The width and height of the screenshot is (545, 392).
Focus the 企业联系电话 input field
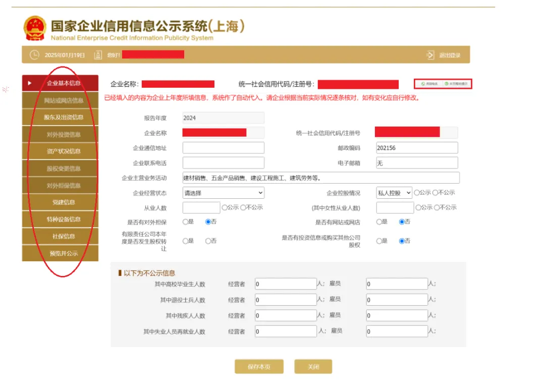click(223, 162)
